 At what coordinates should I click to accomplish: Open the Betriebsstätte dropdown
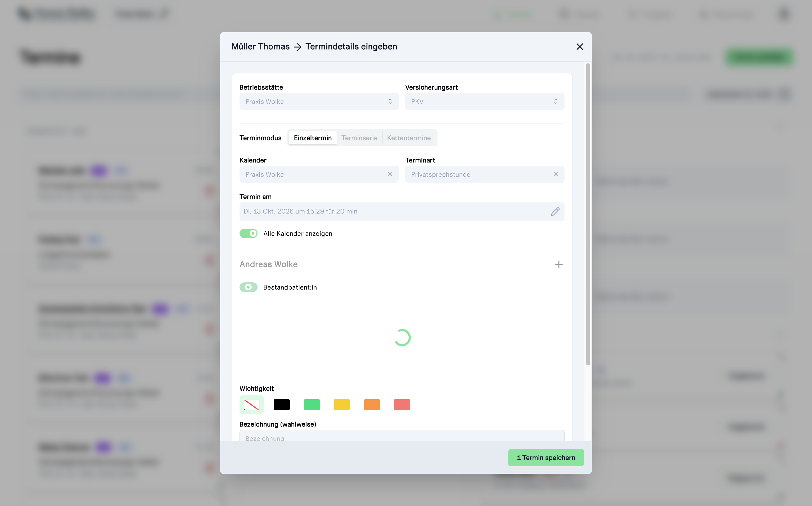[x=319, y=101]
